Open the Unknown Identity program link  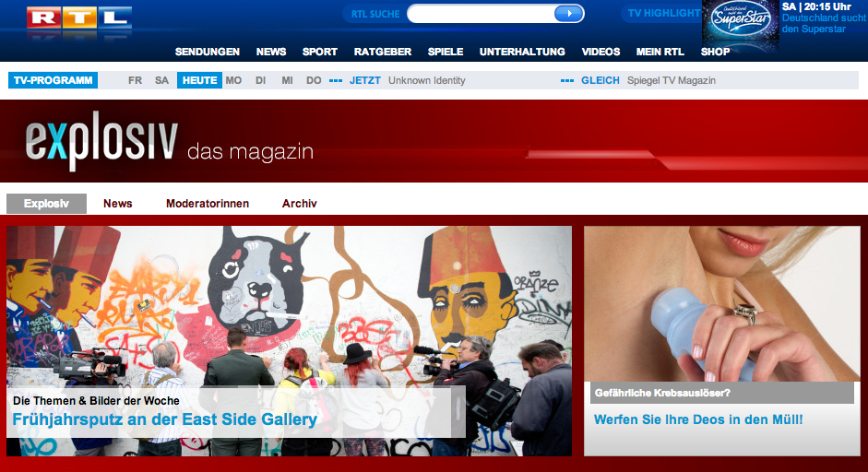pos(427,80)
